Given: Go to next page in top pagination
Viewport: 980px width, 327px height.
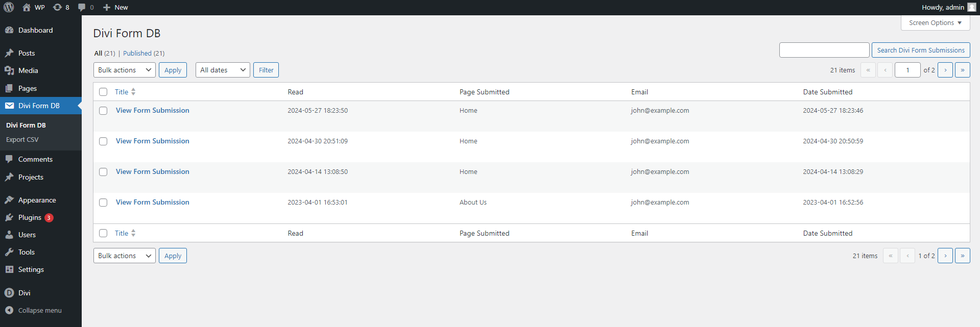Looking at the screenshot, I should pos(945,70).
